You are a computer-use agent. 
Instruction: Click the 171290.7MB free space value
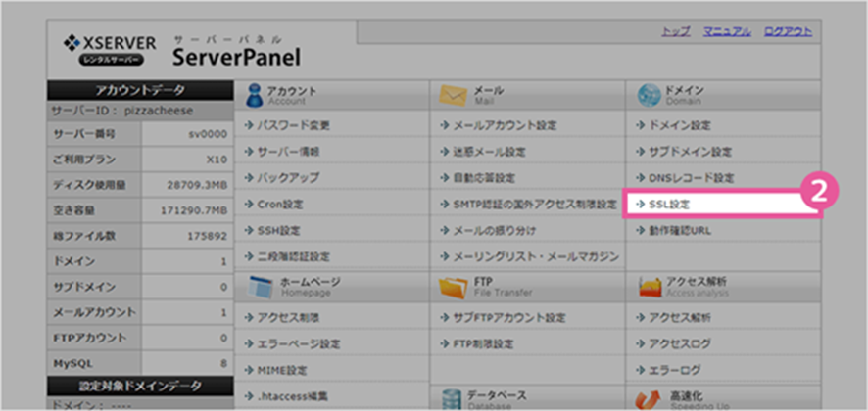[x=194, y=210]
